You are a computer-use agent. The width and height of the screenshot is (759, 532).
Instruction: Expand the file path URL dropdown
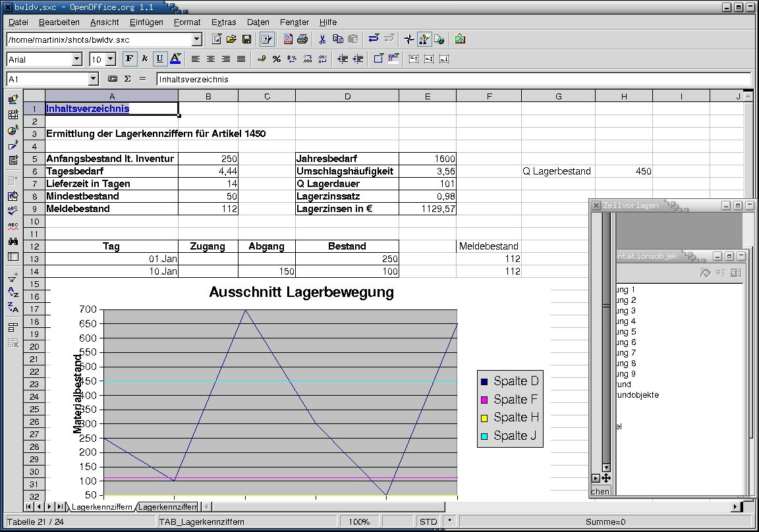(x=196, y=40)
